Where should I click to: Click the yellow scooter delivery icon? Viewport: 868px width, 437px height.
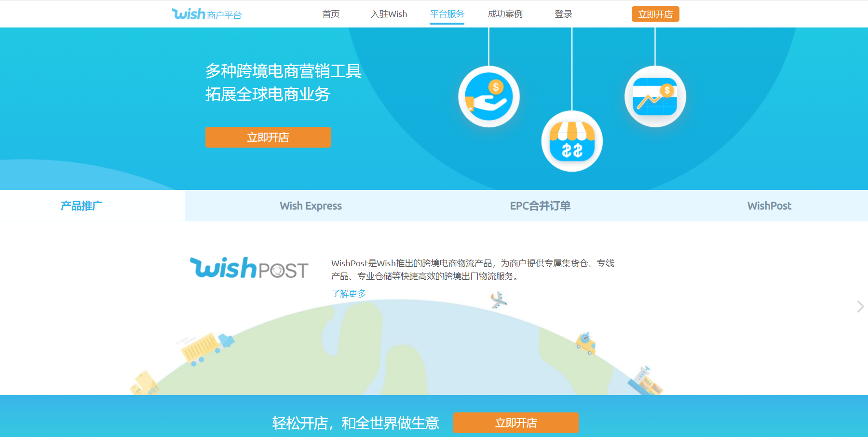[x=586, y=343]
